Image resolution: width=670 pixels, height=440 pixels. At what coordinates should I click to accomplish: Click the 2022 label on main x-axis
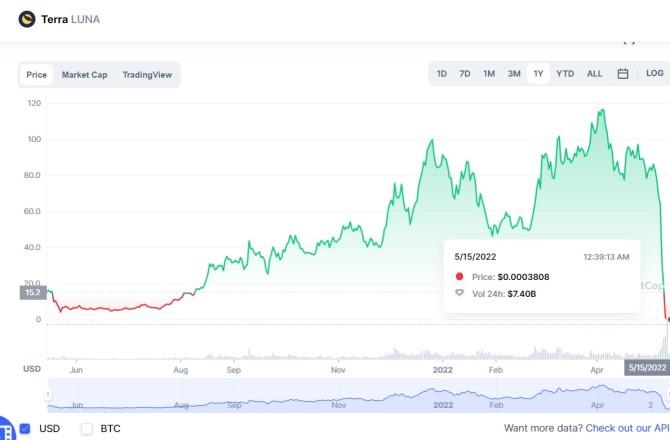point(443,370)
